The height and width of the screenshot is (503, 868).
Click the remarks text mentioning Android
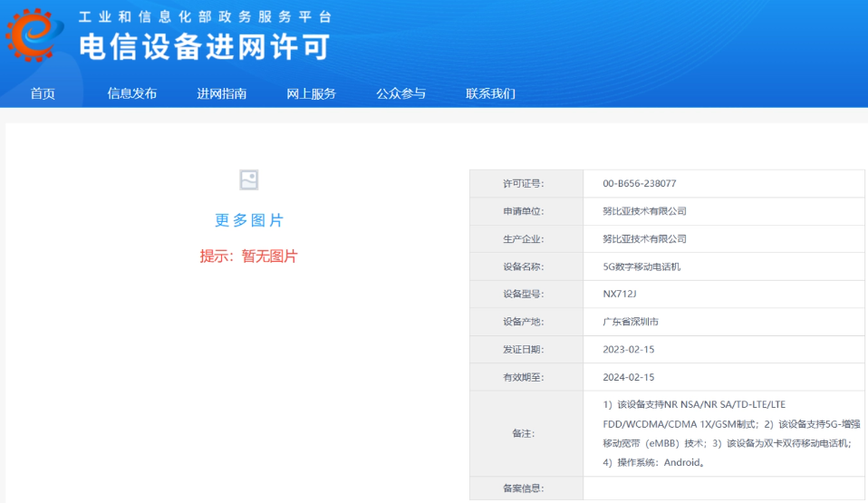(x=731, y=433)
